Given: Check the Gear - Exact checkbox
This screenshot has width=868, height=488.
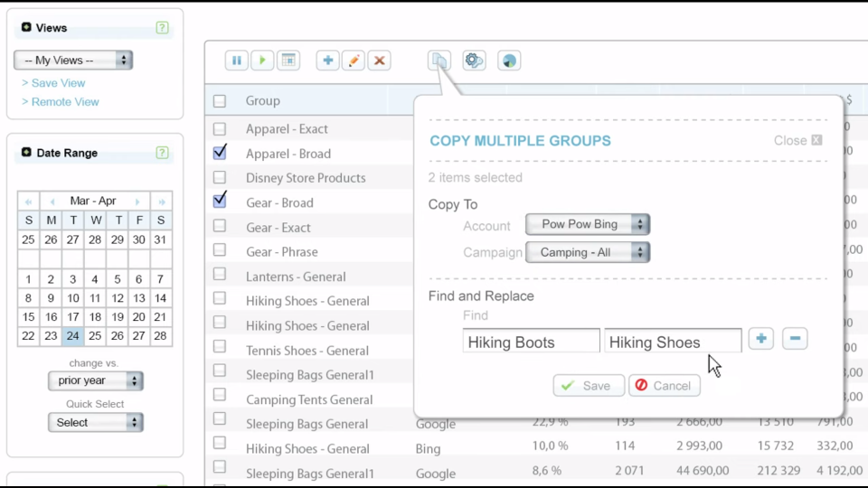Looking at the screenshot, I should [x=220, y=226].
